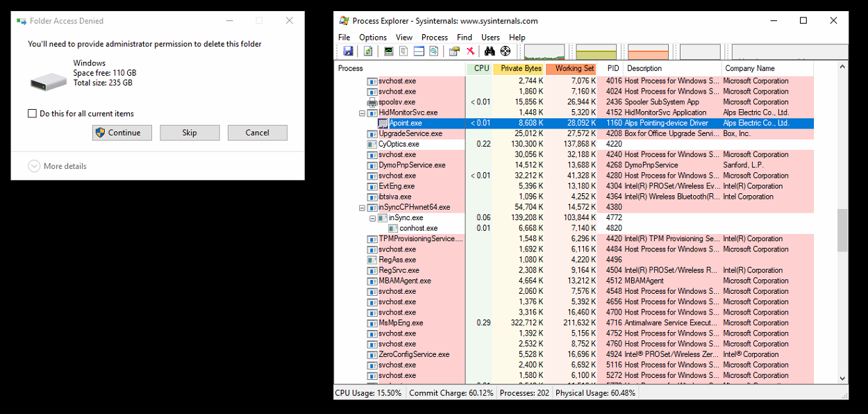The image size is (868, 414).
Task: Click the Skip button
Action: [x=190, y=133]
